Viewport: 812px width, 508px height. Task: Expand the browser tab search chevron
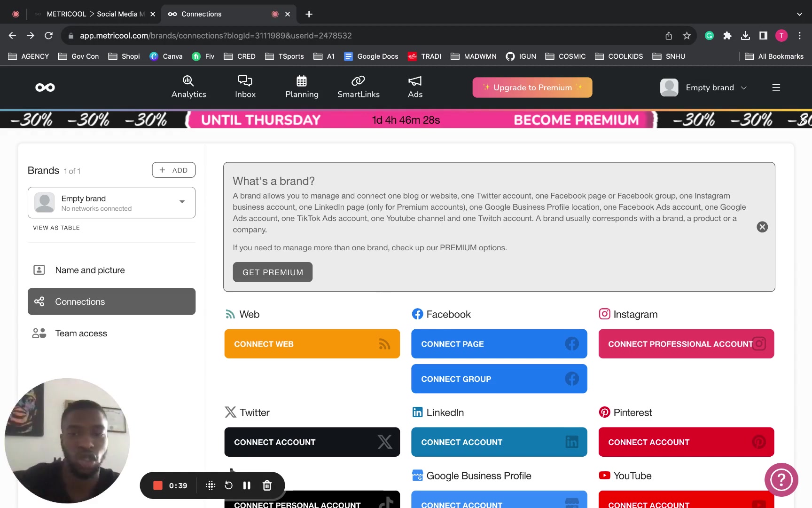click(799, 14)
